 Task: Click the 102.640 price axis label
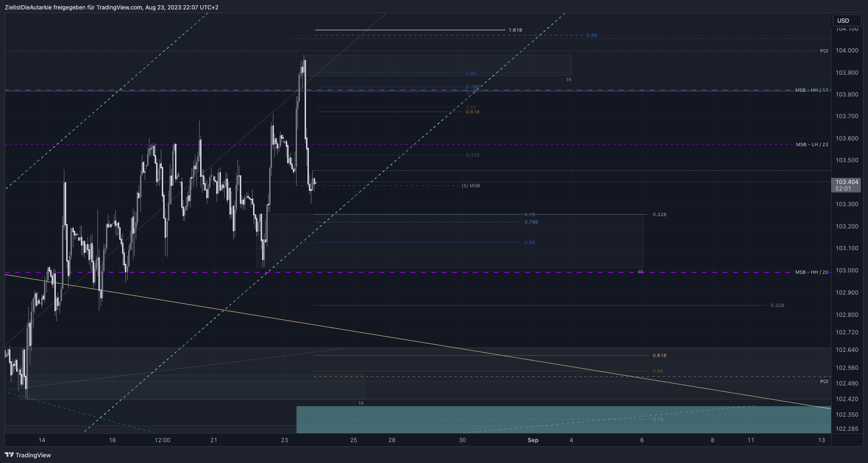coord(847,349)
